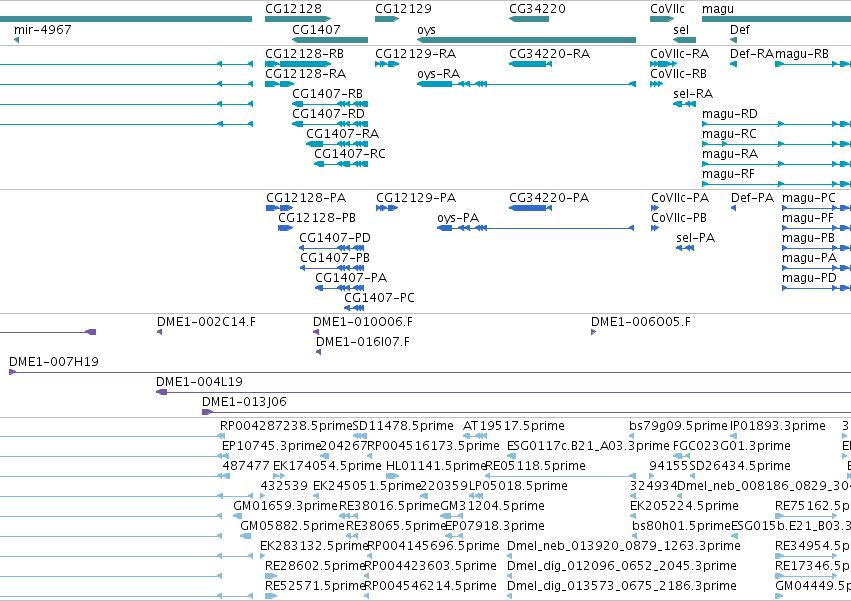Click transcript magu-RF
This screenshot has width=851, height=601.
coord(776,185)
